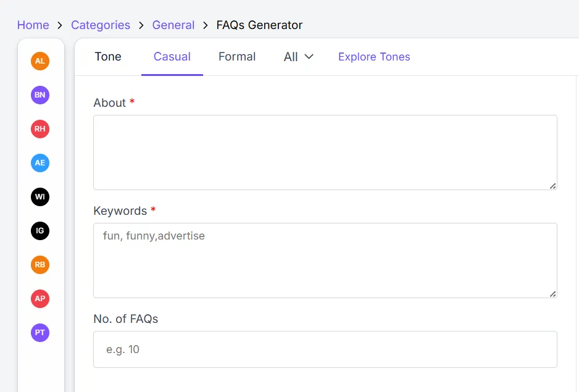Pick the purple PT sidebar badge

point(40,333)
